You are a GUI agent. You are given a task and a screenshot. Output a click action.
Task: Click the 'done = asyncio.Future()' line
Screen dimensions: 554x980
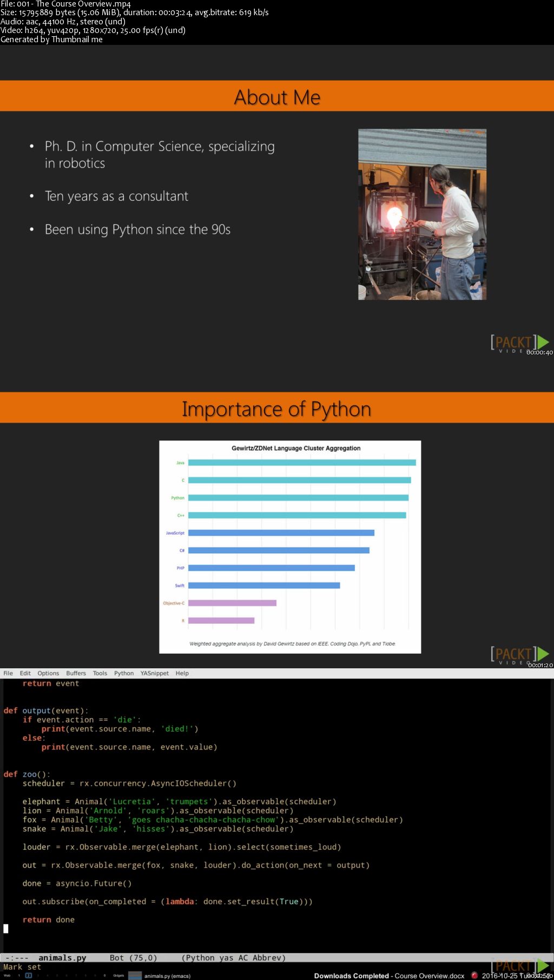point(77,883)
